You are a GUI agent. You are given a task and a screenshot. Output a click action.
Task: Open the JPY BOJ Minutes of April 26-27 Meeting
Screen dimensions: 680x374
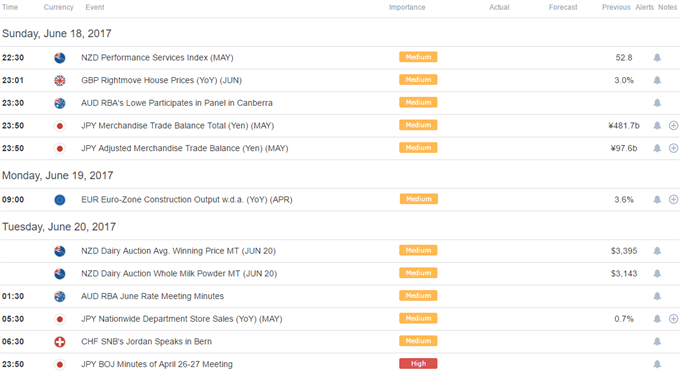[157, 364]
